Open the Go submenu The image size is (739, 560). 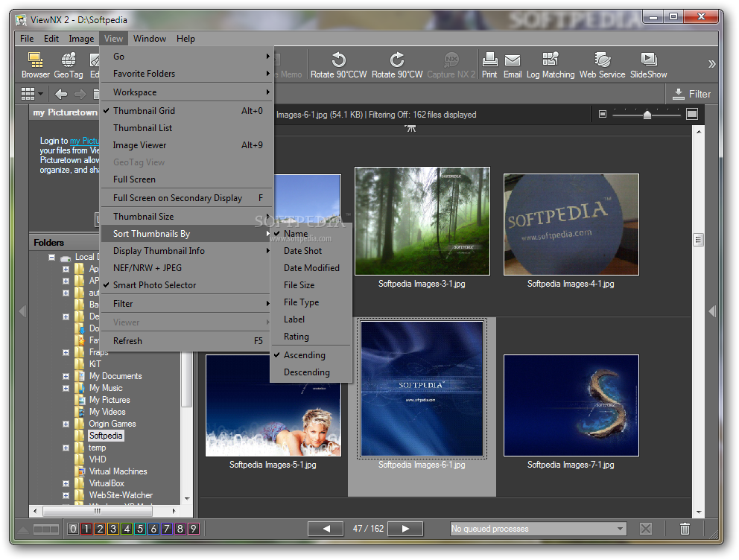point(187,57)
